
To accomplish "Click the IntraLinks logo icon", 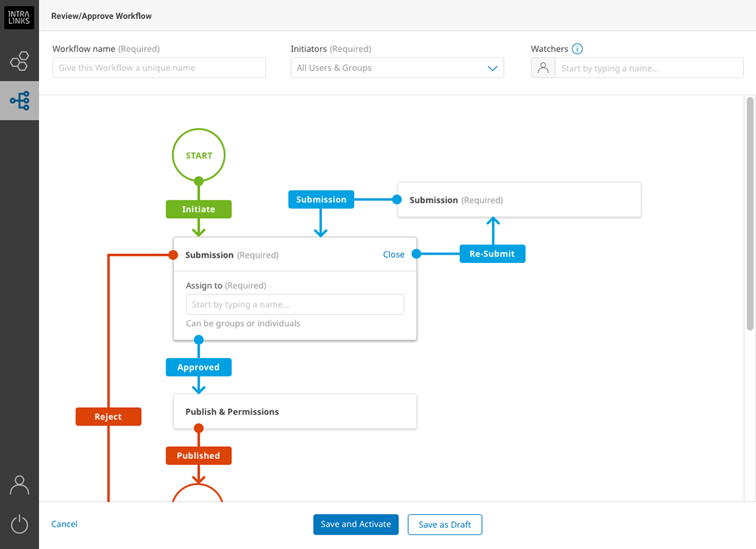I will [19, 17].
